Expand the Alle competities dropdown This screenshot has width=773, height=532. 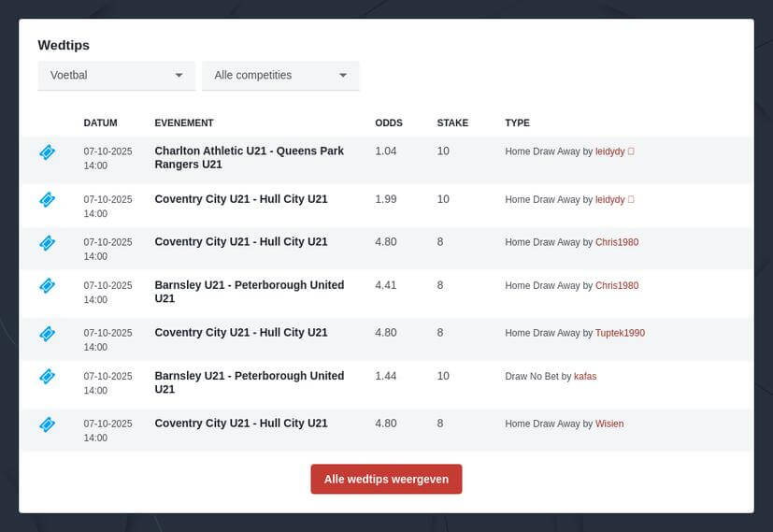pos(280,76)
